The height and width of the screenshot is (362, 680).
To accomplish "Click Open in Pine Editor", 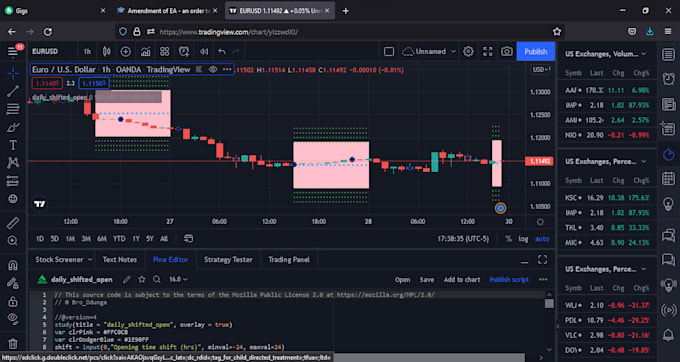I will (x=402, y=280).
